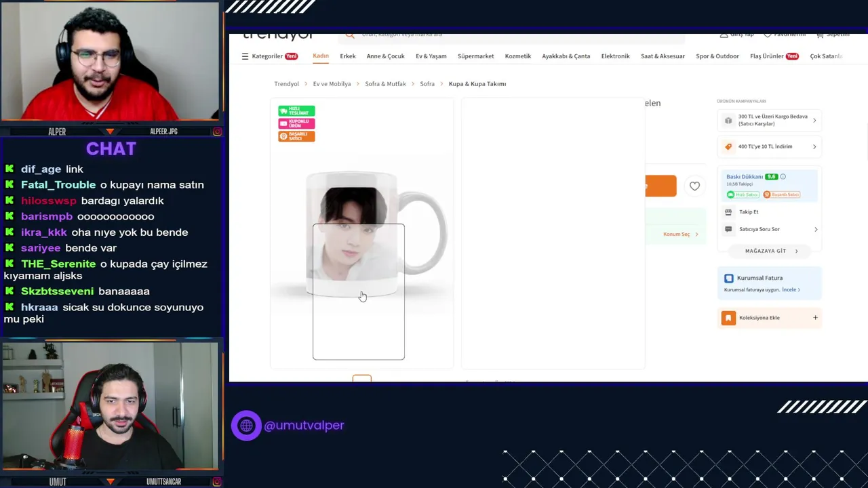
Task: Open the Süpermarket category tab
Action: coord(476,56)
